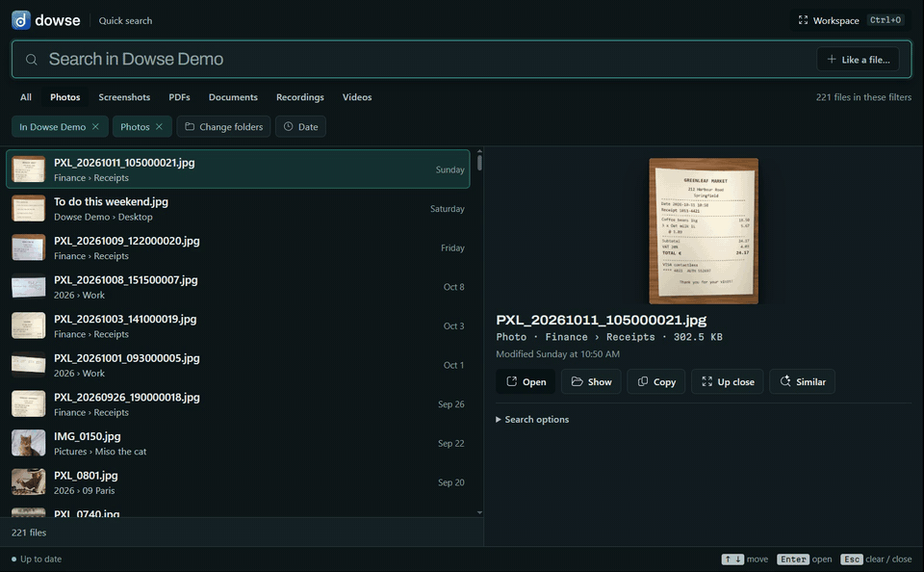
Task: Select To do this weekend.jpg
Action: coord(238,209)
